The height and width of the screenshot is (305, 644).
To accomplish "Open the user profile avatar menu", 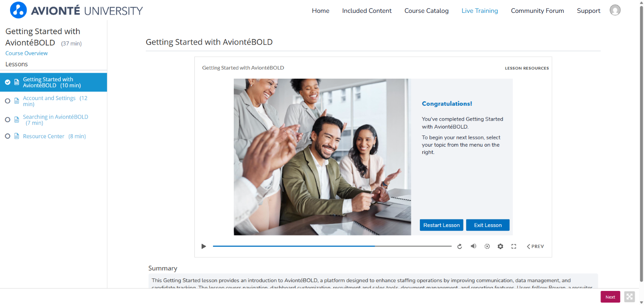I will pyautogui.click(x=615, y=10).
